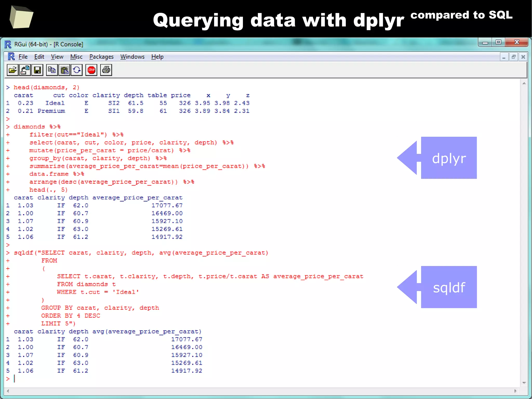Click the 'head(diamonds, 2)' command line
Screen dimensions: 532x399
(x=46, y=87)
